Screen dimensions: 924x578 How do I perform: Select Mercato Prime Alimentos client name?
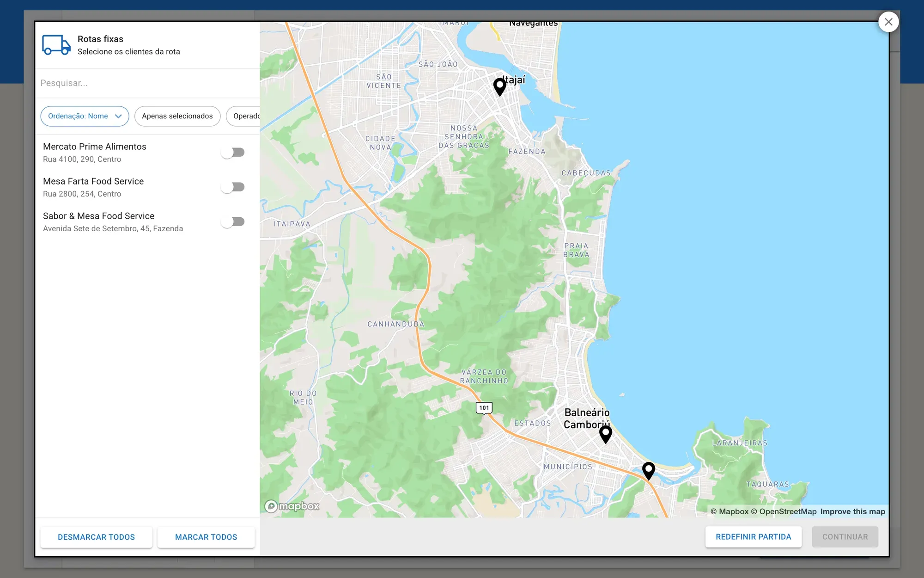(x=95, y=147)
